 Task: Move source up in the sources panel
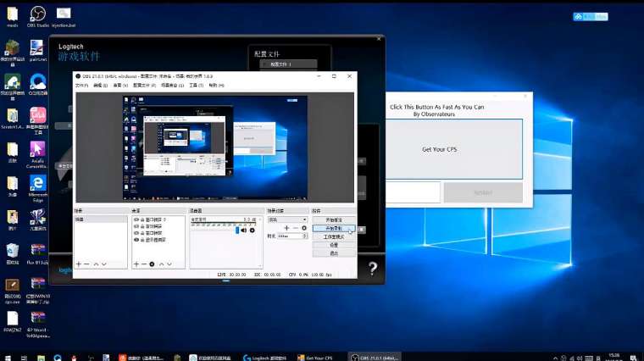coord(161,264)
